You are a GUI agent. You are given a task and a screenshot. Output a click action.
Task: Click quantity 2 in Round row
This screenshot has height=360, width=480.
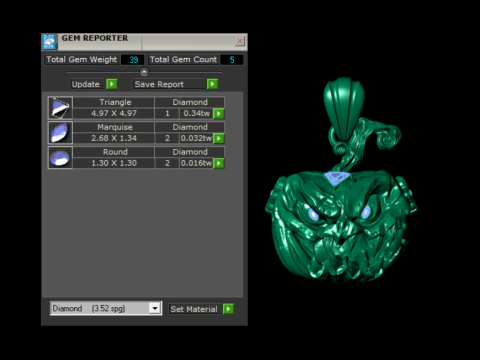pos(167,163)
